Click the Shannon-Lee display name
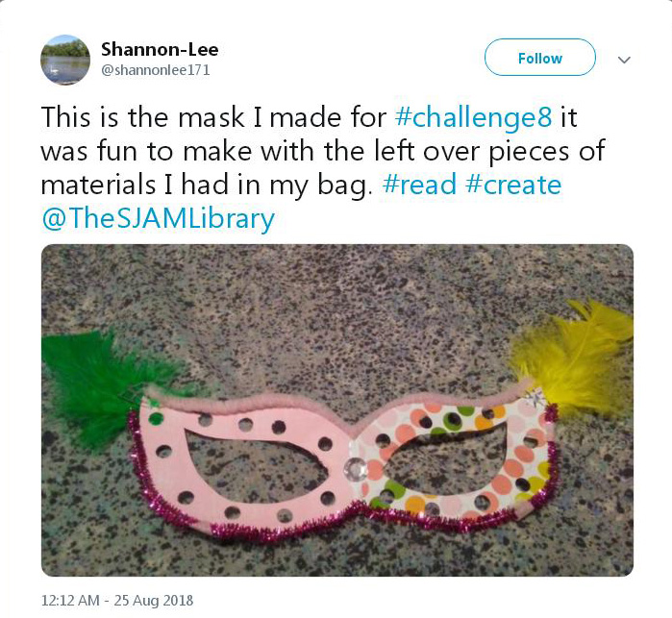The image size is (672, 618). click(160, 49)
